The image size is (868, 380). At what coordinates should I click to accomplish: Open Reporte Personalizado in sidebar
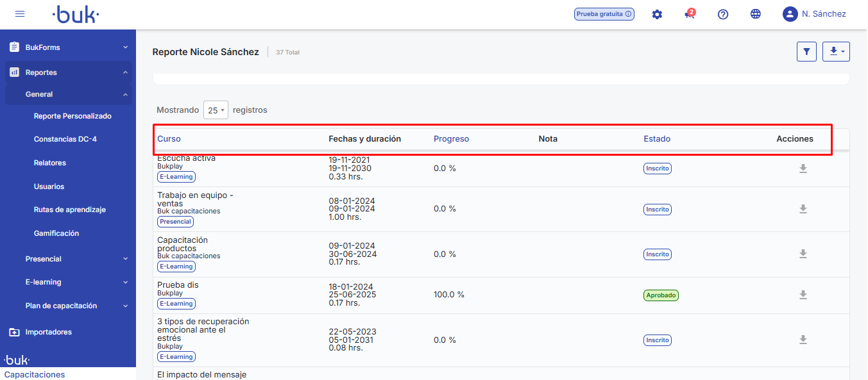pyautogui.click(x=72, y=116)
